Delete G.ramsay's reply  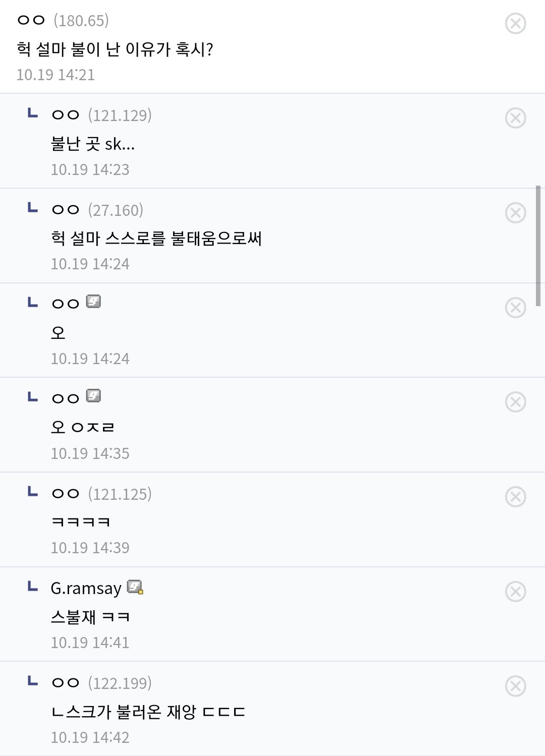click(x=515, y=592)
